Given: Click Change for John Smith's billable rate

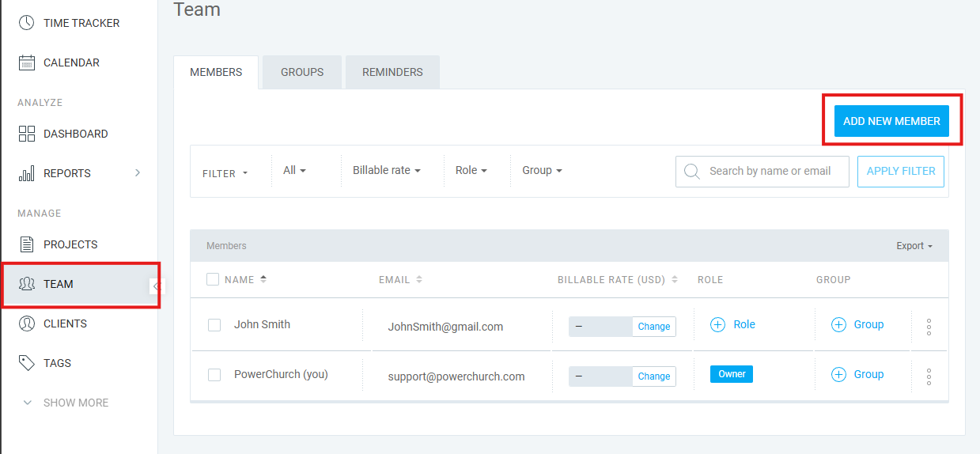Looking at the screenshot, I should click(654, 327).
